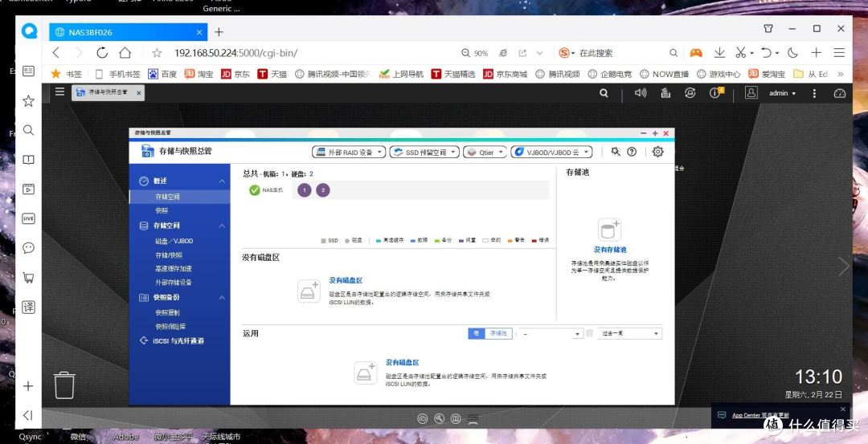This screenshot has height=444, width=868.
Task: Open QTS event notifications info icon
Action: pyautogui.click(x=716, y=93)
